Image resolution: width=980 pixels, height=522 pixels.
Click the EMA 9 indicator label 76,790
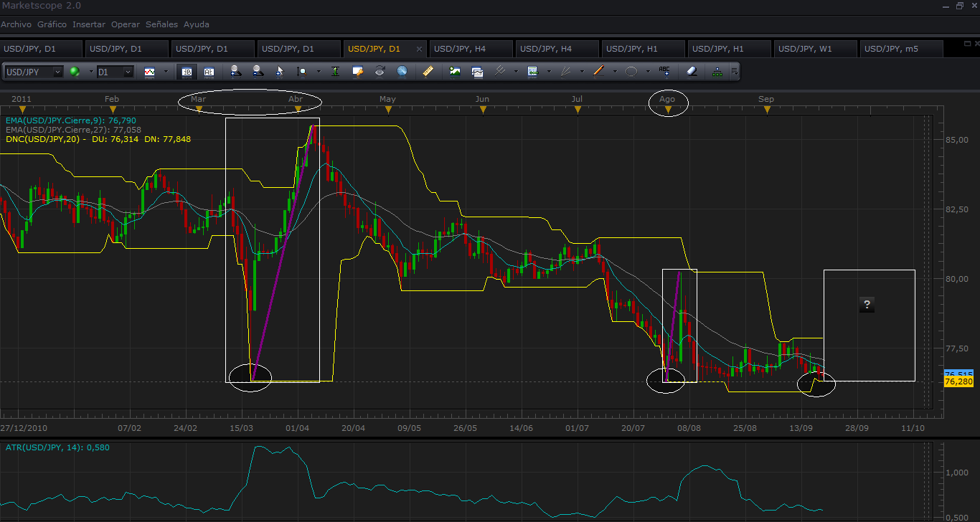click(x=70, y=120)
